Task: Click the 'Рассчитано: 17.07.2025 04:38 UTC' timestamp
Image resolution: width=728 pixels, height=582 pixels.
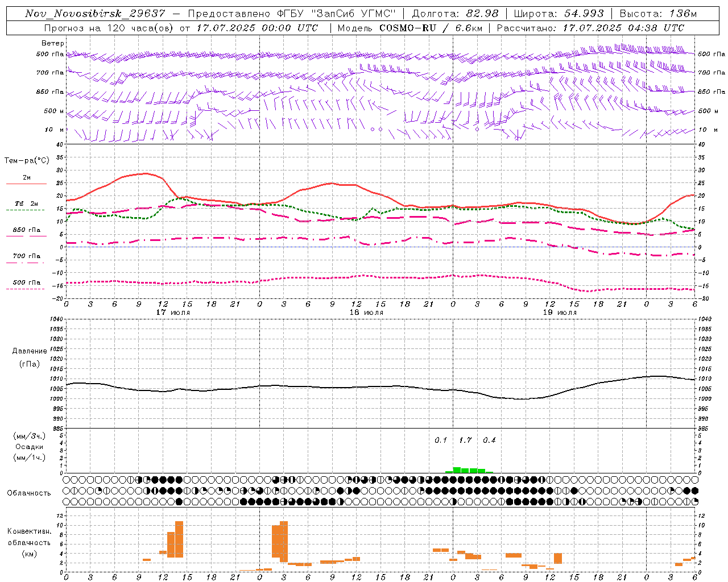Action: (x=590, y=28)
